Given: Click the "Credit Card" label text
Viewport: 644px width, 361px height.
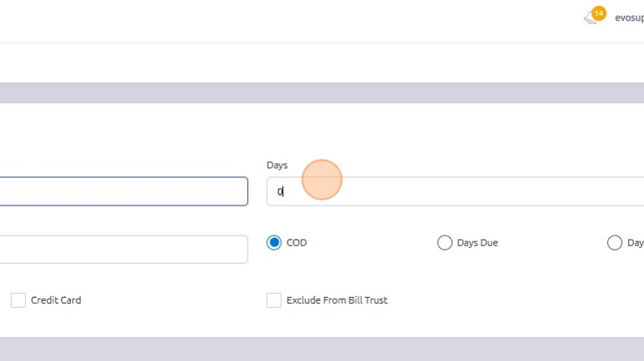Looking at the screenshot, I should coord(56,300).
